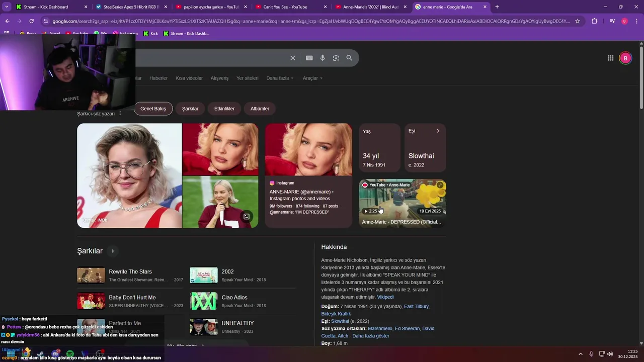Open Instagram bookmark in bookmarks bar
The width and height of the screenshot is (644, 362).
click(x=125, y=33)
